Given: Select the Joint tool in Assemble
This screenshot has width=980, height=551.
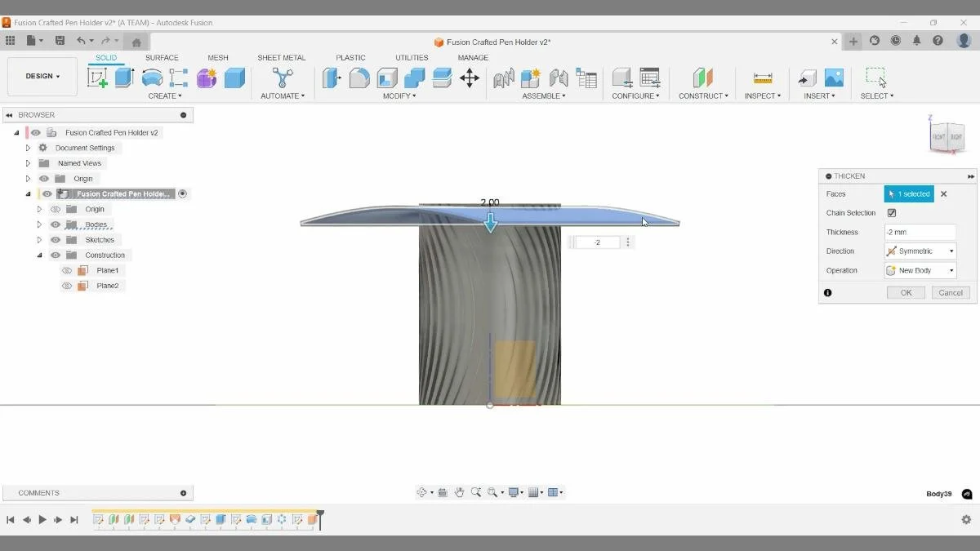Looking at the screenshot, I should 505,78.
